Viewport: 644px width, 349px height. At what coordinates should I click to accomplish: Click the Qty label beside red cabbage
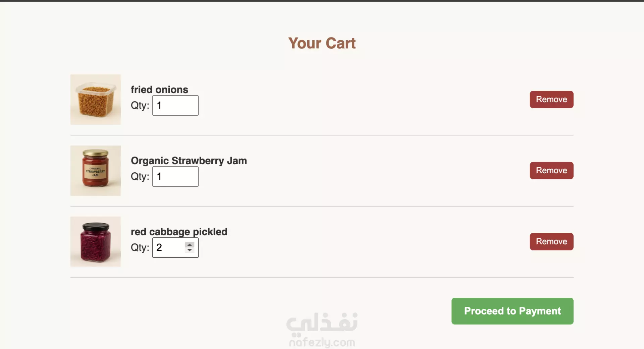(140, 248)
